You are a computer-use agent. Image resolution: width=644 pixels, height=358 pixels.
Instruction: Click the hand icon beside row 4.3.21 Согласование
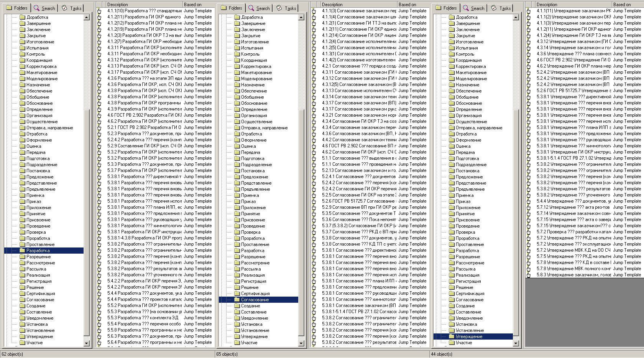point(314,115)
